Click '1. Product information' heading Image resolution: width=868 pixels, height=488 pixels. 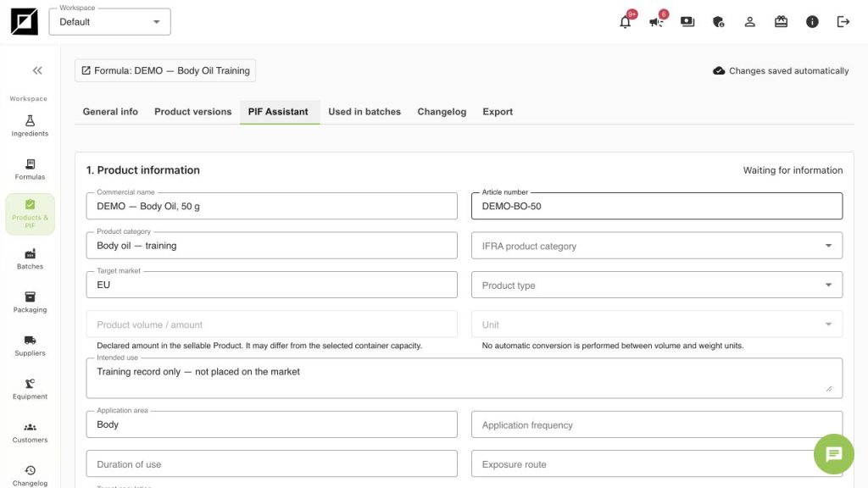(142, 170)
